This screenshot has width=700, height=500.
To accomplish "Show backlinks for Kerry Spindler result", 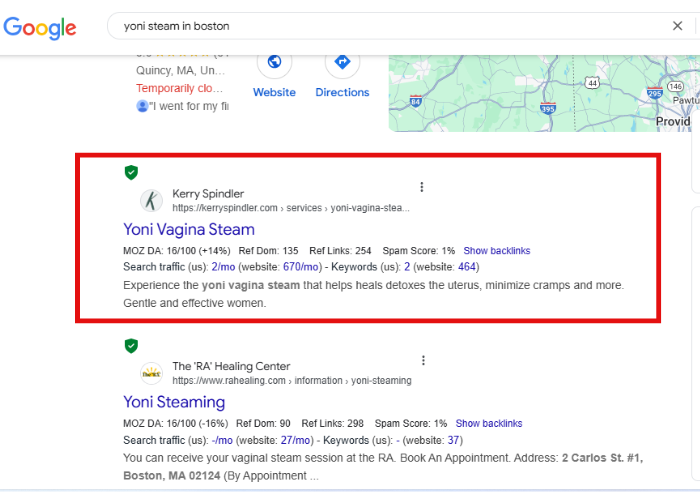I will 496,250.
